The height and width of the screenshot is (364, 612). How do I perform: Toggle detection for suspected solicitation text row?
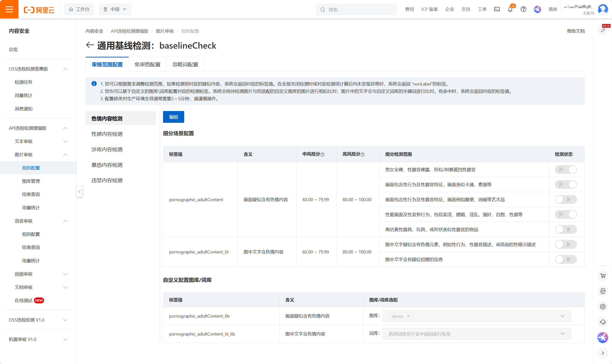click(566, 259)
